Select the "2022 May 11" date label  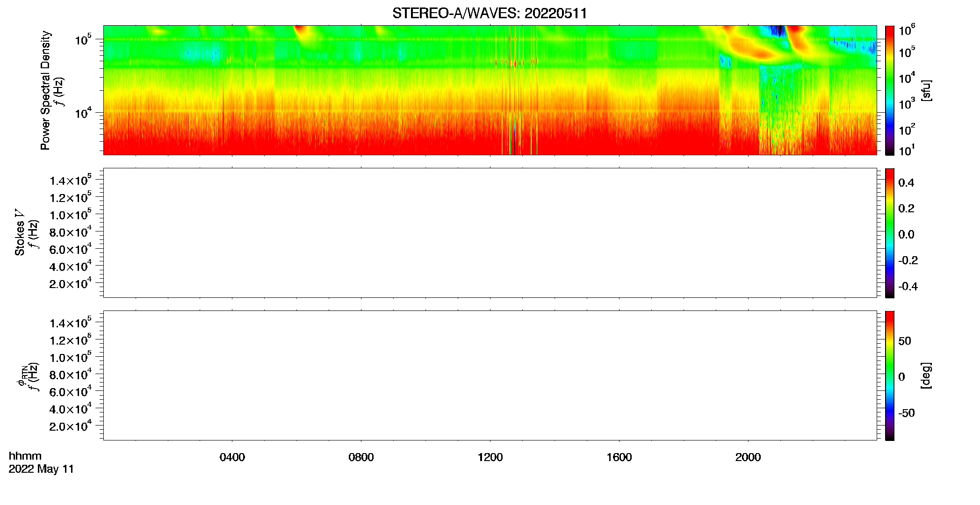[41, 469]
